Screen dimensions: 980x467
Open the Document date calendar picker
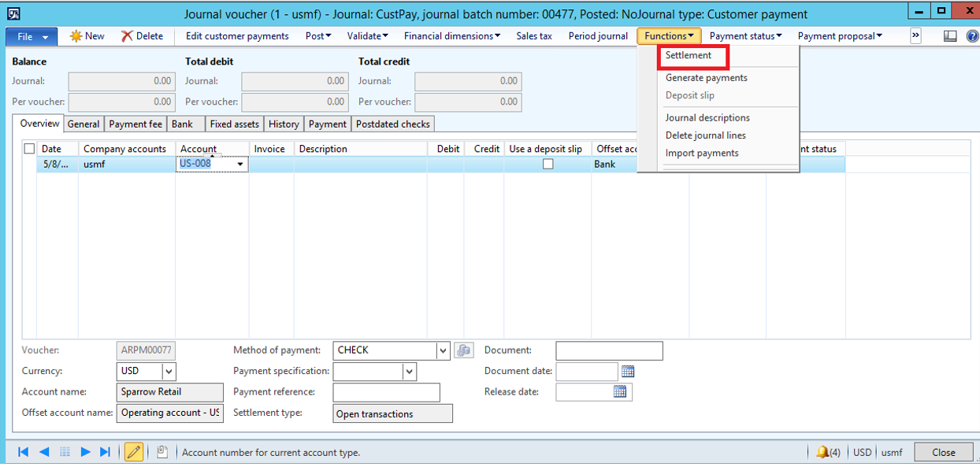pos(628,371)
